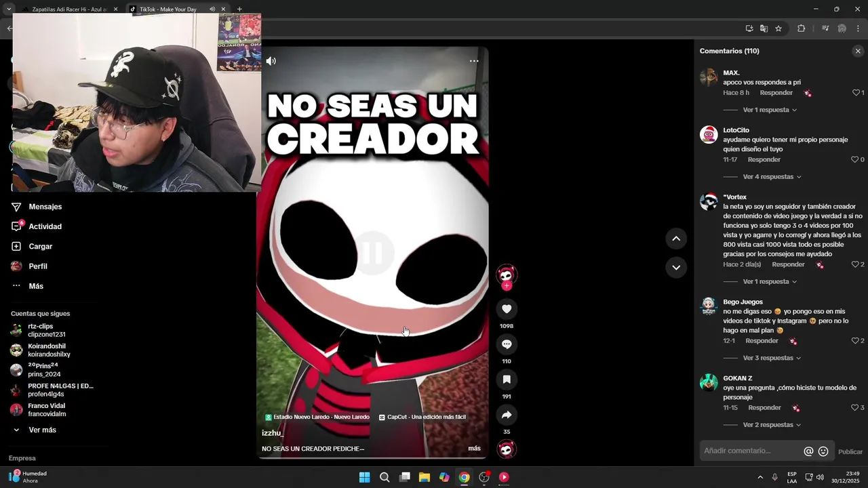
Task: Like MAX.'s comment heart
Action: click(856, 93)
